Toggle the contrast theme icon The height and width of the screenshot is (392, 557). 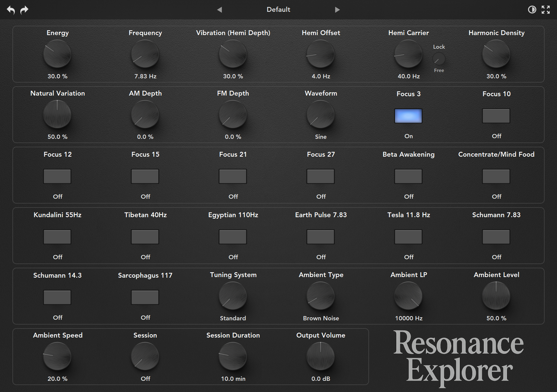pos(532,10)
